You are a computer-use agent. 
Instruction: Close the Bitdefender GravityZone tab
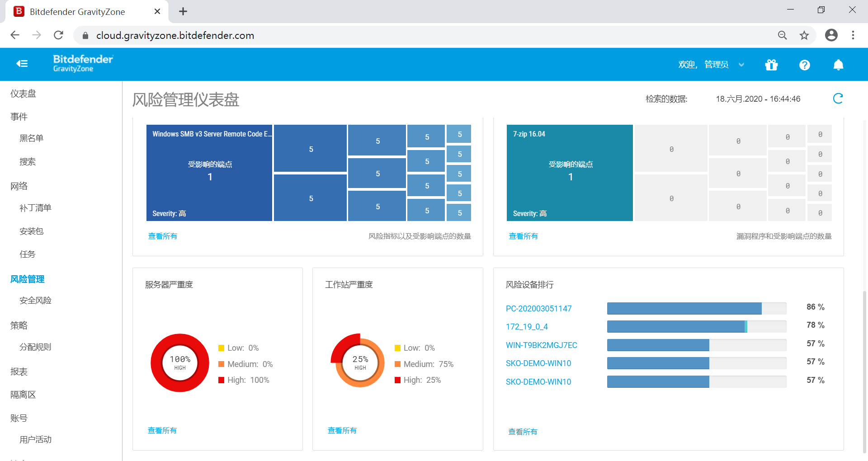tap(157, 12)
